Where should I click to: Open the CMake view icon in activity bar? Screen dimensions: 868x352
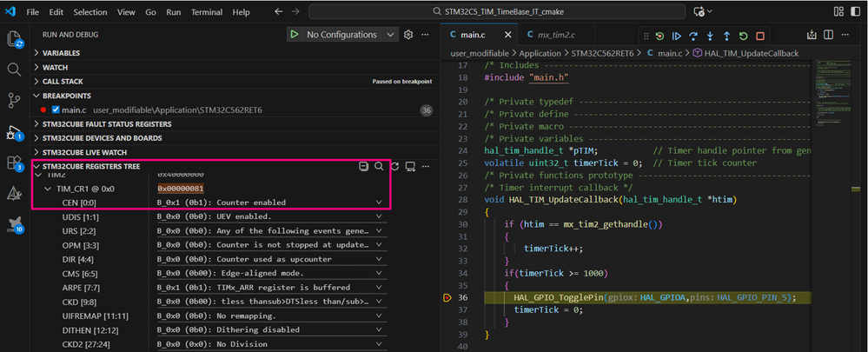click(14, 193)
